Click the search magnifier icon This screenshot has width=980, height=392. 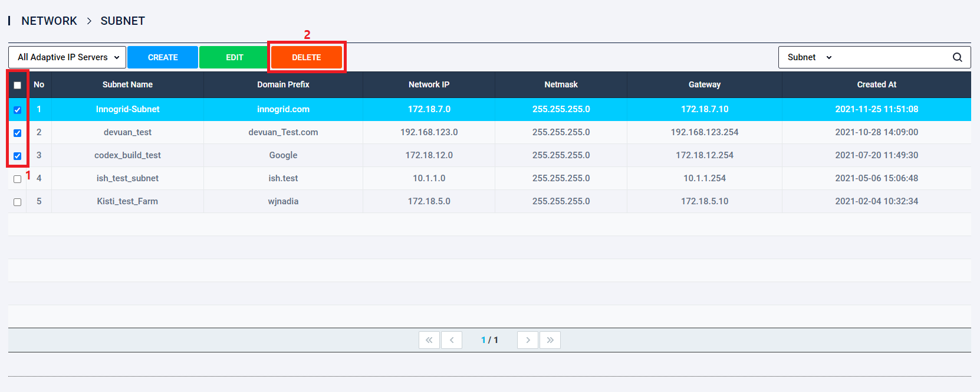pos(957,57)
